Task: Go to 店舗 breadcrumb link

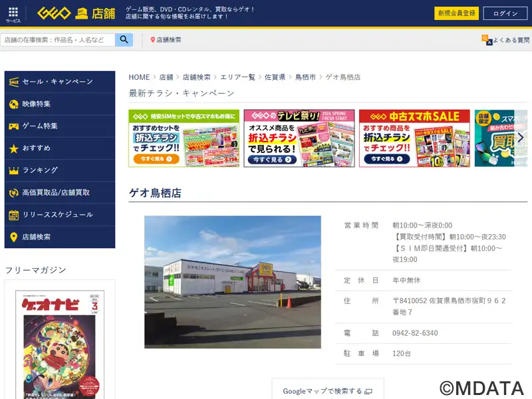Action: tap(166, 77)
